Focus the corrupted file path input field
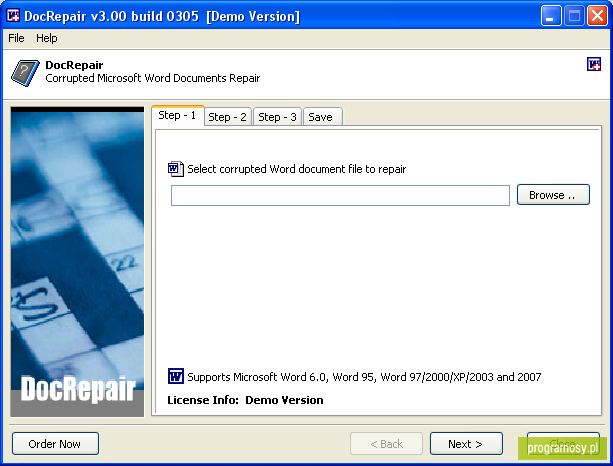The image size is (613, 466). tap(340, 195)
